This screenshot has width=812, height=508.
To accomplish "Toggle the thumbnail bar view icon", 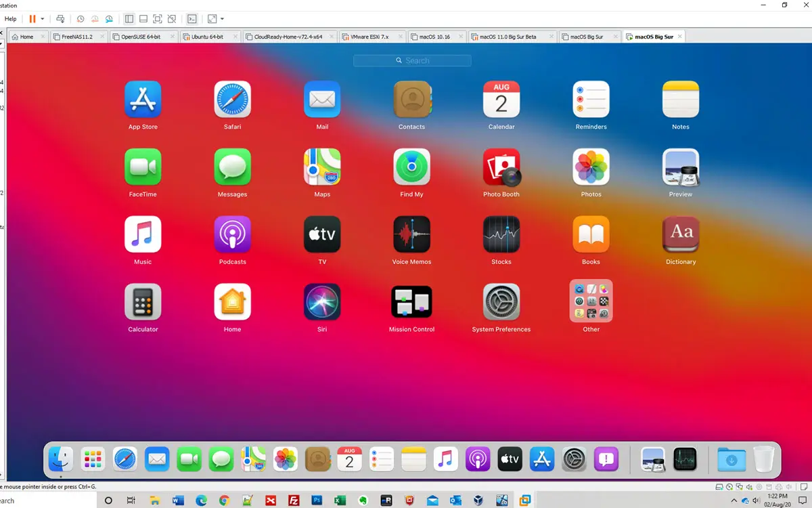I will click(x=143, y=19).
